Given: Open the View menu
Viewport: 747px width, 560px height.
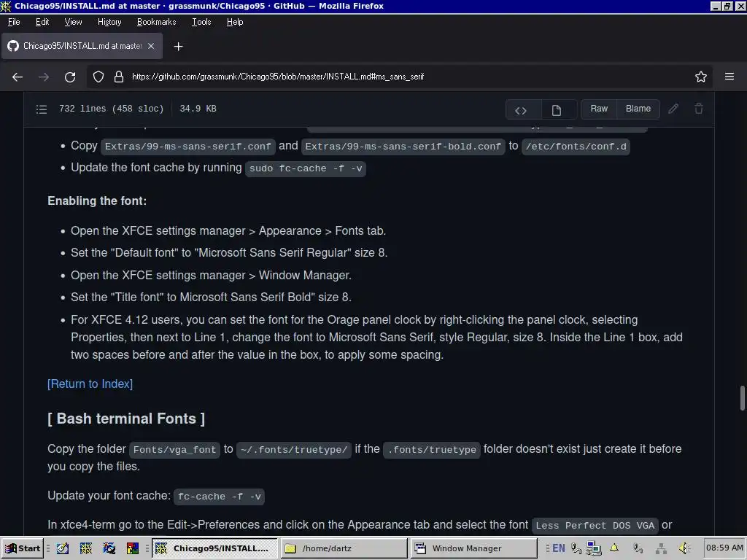Looking at the screenshot, I should [x=73, y=22].
